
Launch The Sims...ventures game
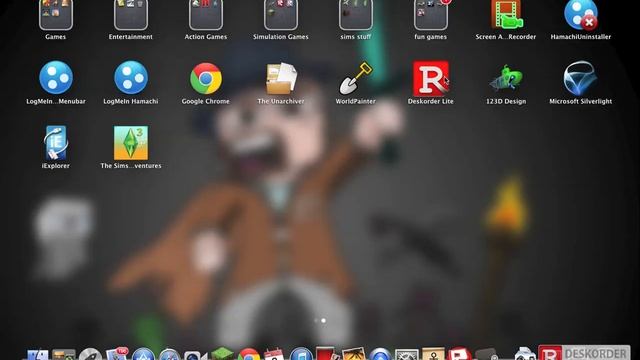pos(131,142)
